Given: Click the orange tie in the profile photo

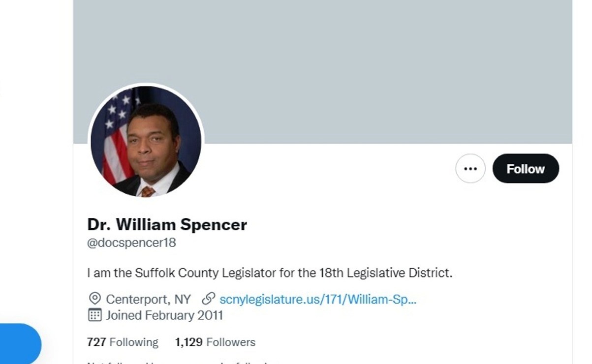Looking at the screenshot, I should (148, 191).
